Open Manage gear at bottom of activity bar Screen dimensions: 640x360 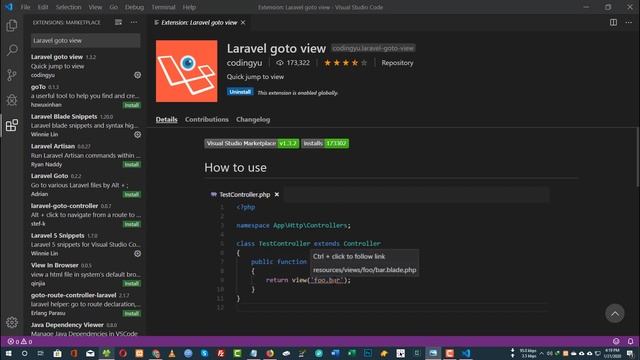(12, 322)
